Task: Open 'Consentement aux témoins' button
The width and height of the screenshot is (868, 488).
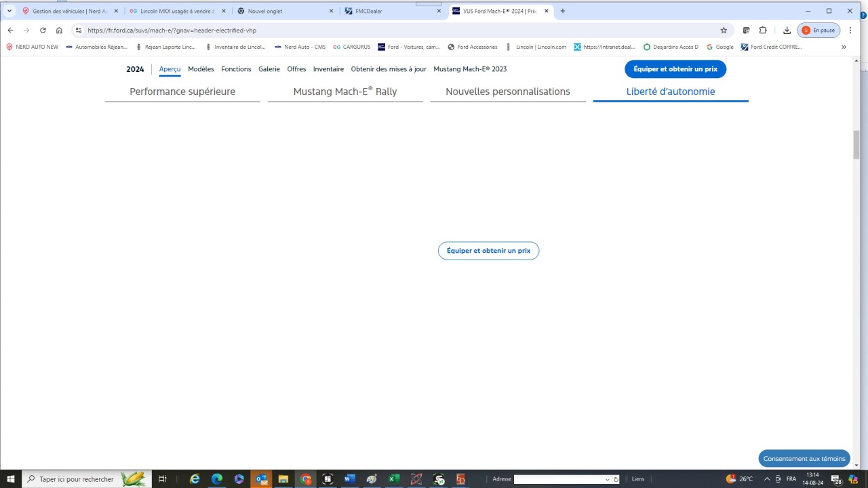Action: pyautogui.click(x=804, y=459)
